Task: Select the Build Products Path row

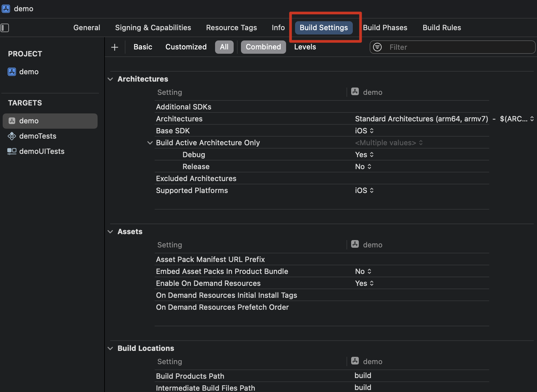Action: click(322, 376)
